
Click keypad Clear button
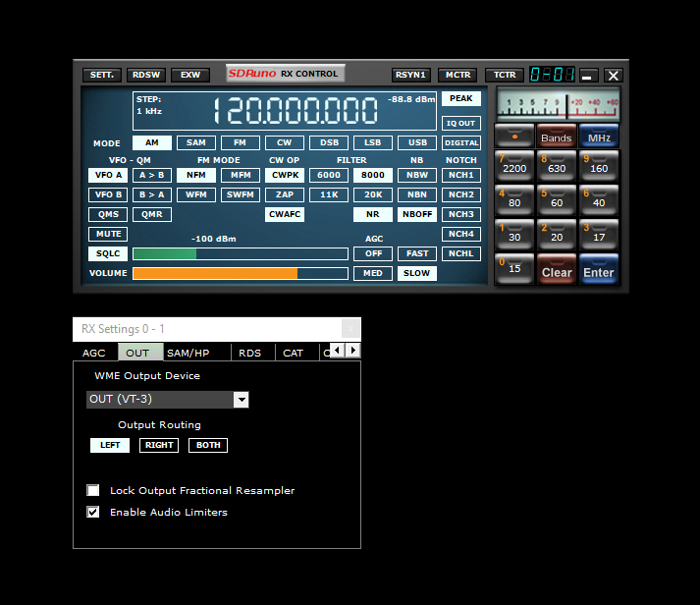tap(557, 269)
